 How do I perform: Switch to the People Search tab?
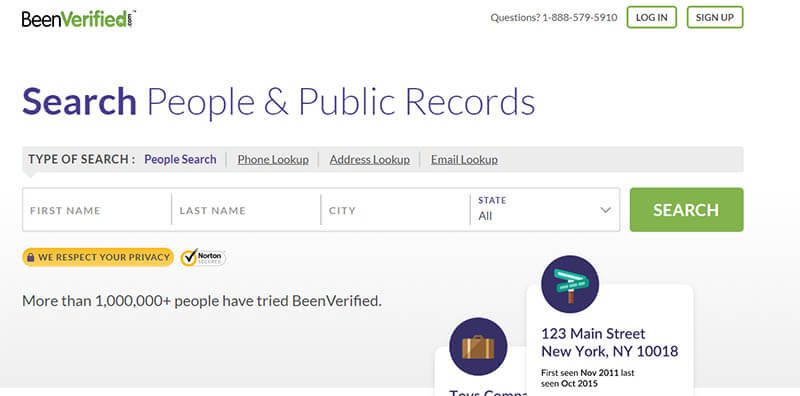tap(180, 159)
